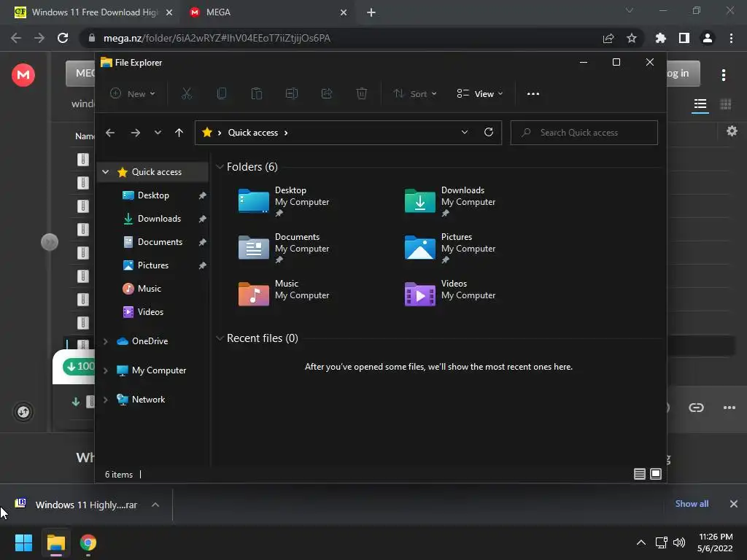Switch MEGA to list view
The image size is (747, 560).
click(x=700, y=104)
